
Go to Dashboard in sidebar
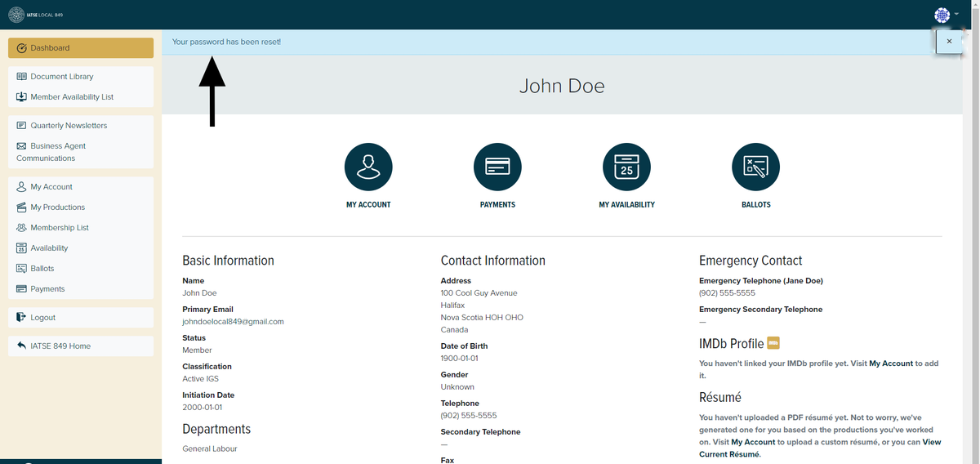tap(81, 48)
